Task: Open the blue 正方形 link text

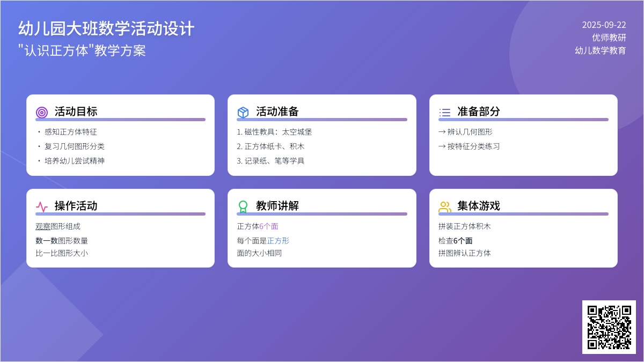Action: coord(278,241)
